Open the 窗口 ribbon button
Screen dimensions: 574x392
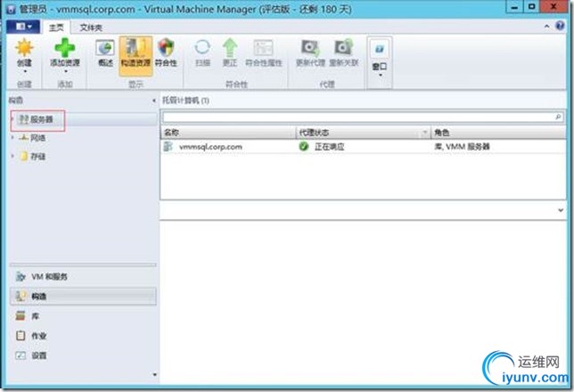[x=380, y=61]
